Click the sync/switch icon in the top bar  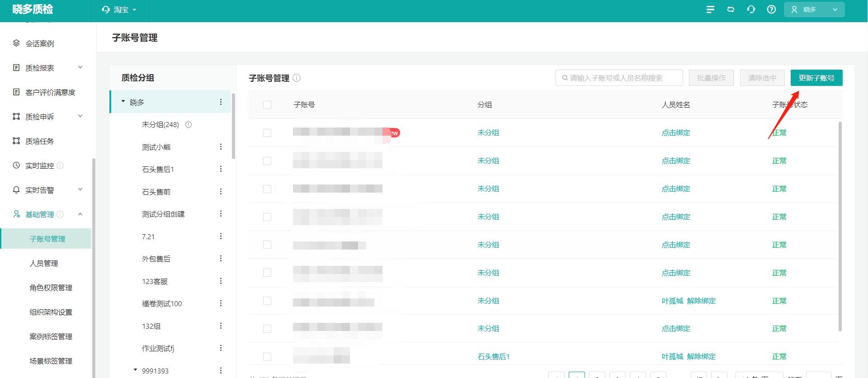(731, 9)
